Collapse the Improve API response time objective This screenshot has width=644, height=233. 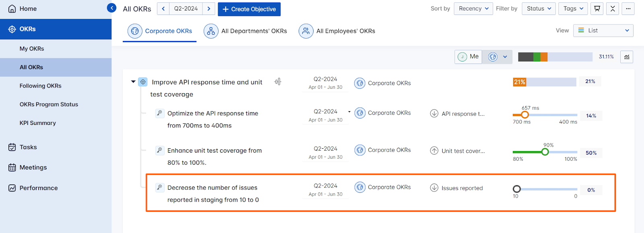[133, 82]
